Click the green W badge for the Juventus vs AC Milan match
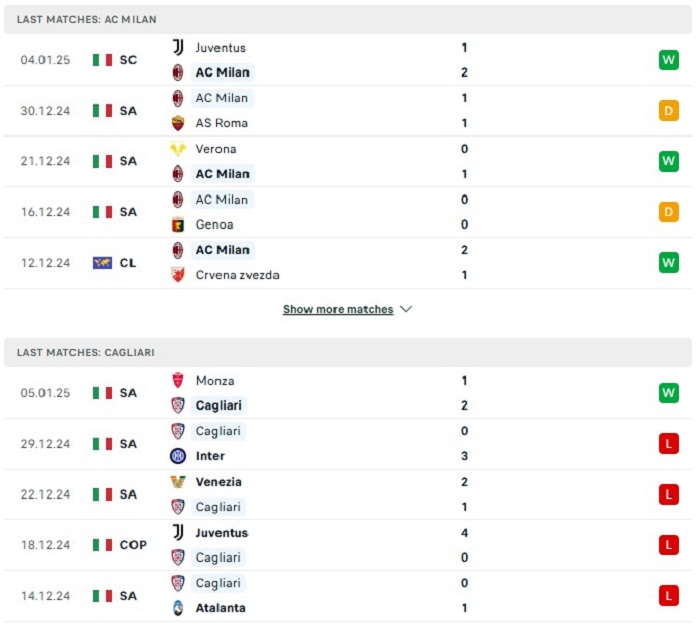The height and width of the screenshot is (633, 700). [669, 60]
